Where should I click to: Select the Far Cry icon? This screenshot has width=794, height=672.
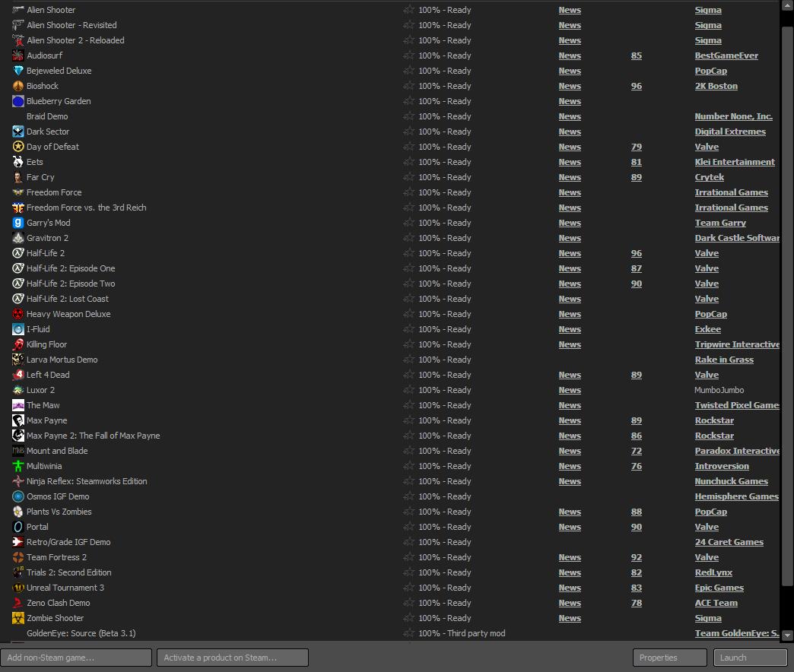pos(18,177)
